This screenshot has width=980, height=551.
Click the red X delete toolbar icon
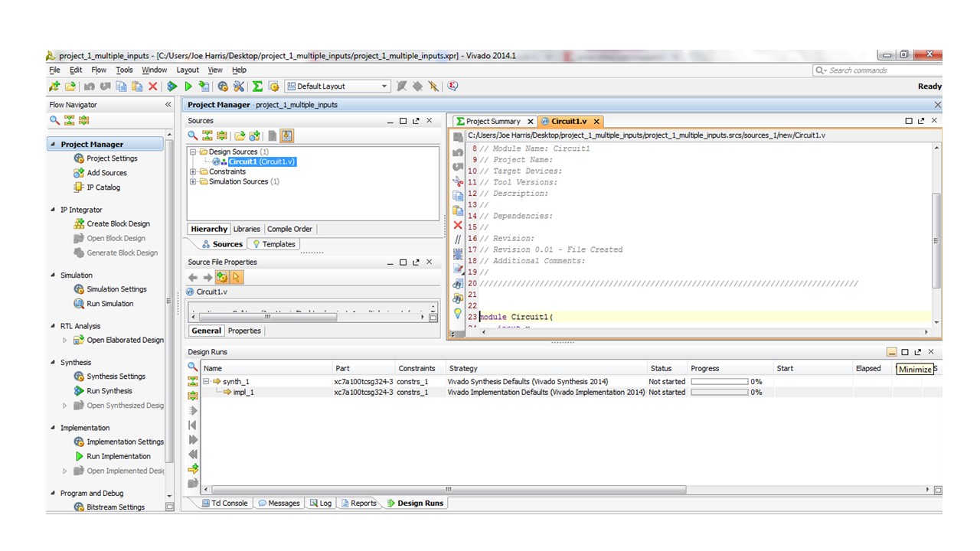coord(153,86)
